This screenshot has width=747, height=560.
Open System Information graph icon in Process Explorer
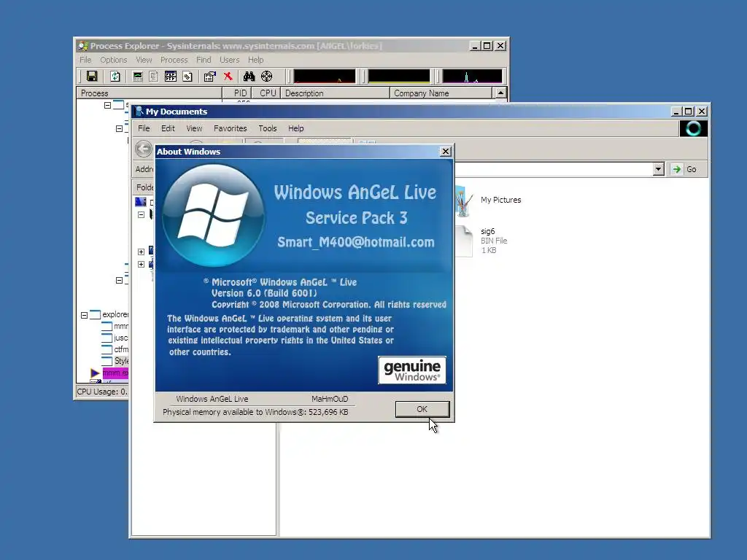[x=138, y=76]
